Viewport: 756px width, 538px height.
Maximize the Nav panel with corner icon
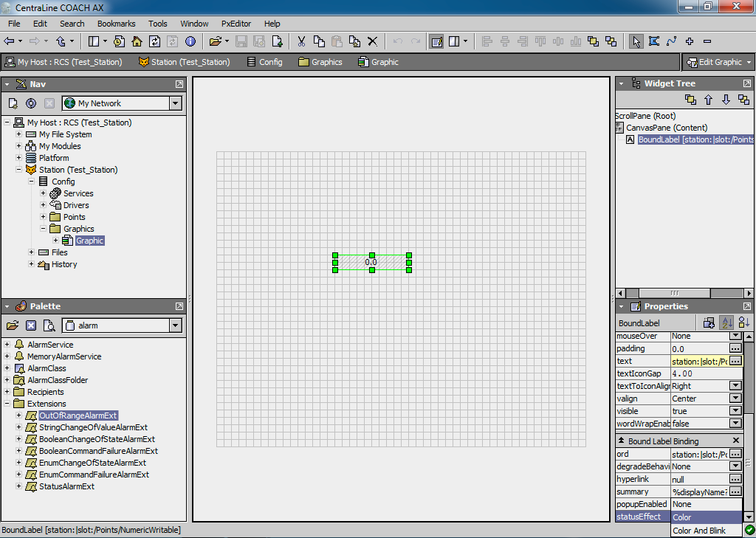[x=179, y=84]
